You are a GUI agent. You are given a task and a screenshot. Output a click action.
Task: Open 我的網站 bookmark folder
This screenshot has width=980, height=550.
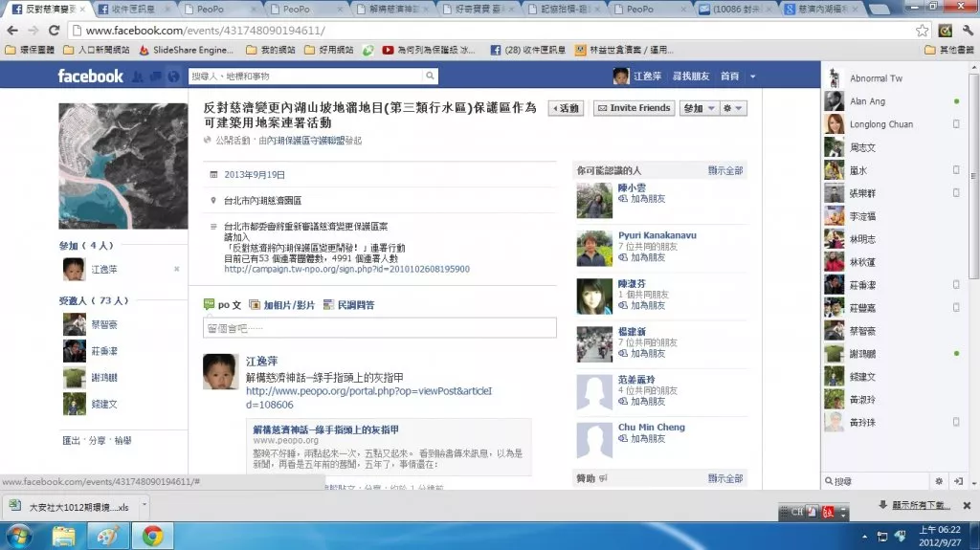pyautogui.click(x=271, y=50)
